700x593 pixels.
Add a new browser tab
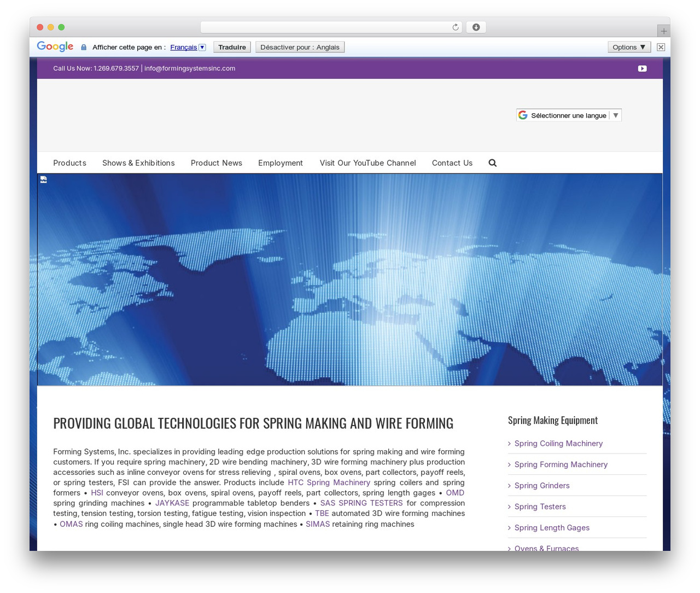[x=663, y=31]
